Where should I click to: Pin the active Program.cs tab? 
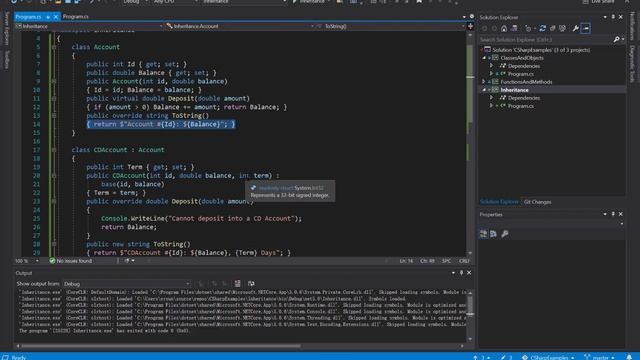tap(48, 17)
